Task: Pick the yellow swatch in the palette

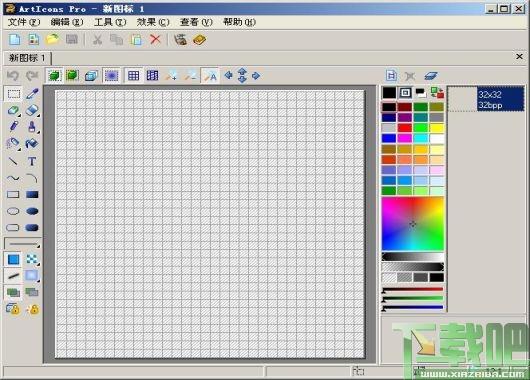Action: (437, 128)
